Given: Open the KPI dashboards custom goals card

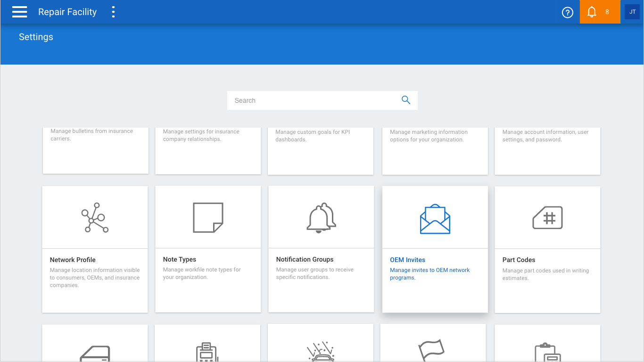Looking at the screenshot, I should tap(321, 151).
